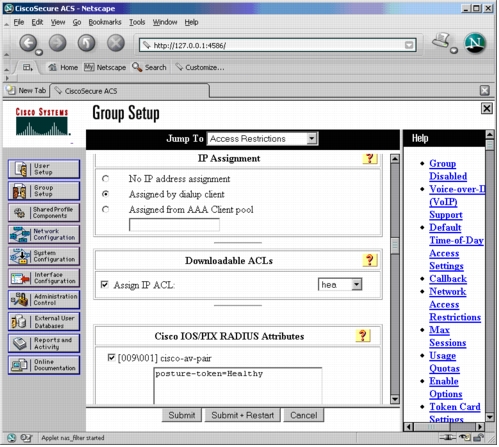The width and height of the screenshot is (499, 447).
Task: Open the IP ACL 'hea' dropdown
Action: pyautogui.click(x=340, y=285)
